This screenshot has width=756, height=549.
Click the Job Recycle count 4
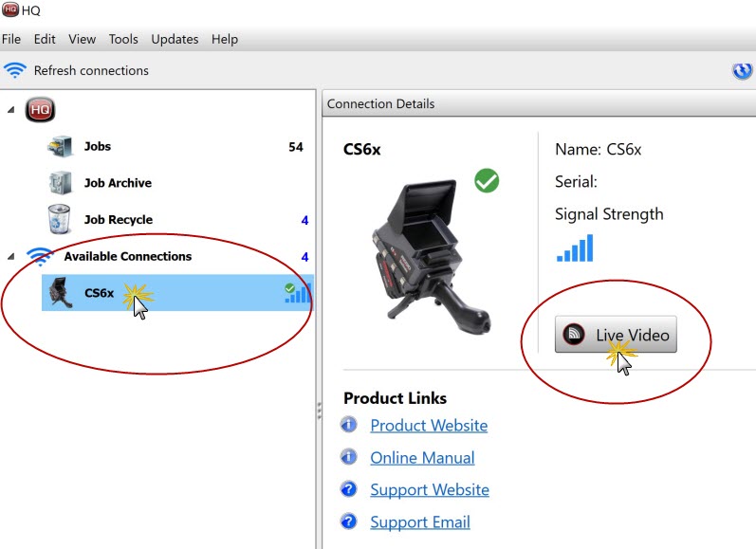click(x=304, y=220)
